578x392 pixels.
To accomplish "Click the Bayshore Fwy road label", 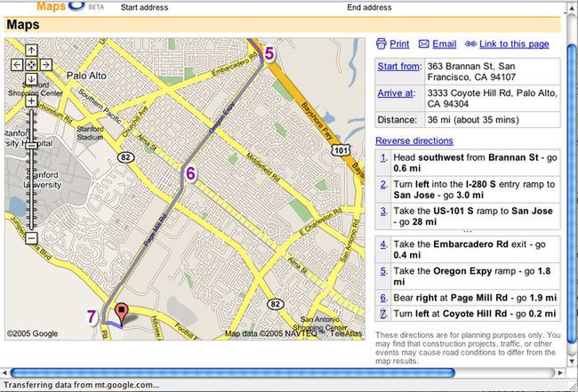I will coord(317,122).
